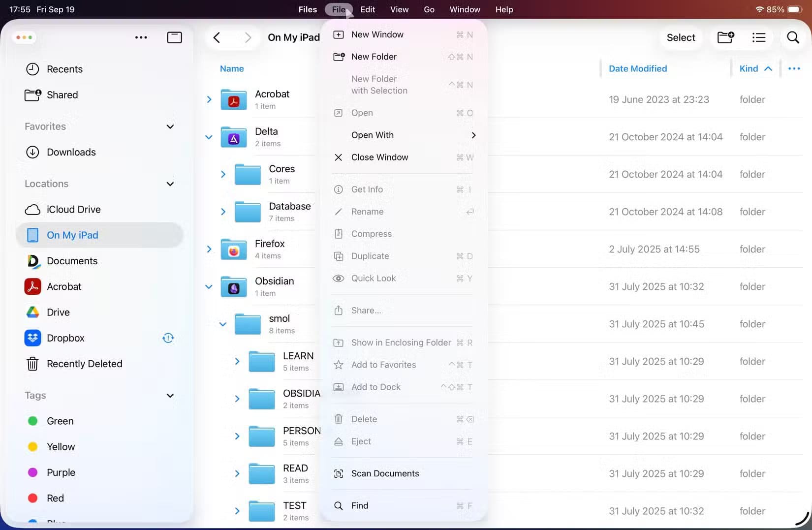Expand the Database subfolder

pyautogui.click(x=223, y=212)
